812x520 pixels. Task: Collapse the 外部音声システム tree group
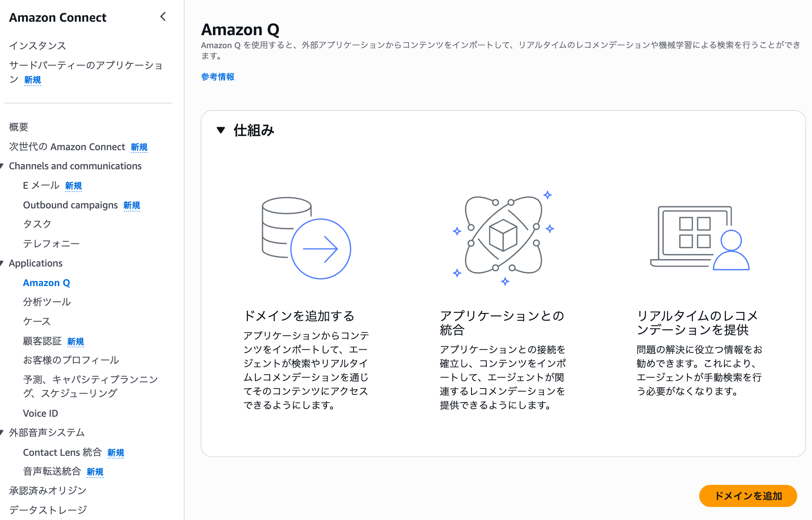2,432
